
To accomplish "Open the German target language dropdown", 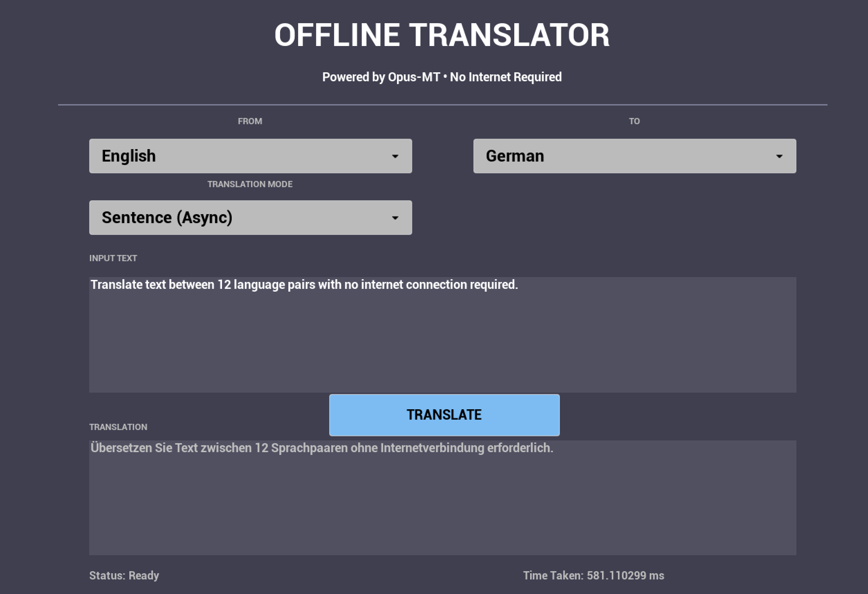I will 635,156.
